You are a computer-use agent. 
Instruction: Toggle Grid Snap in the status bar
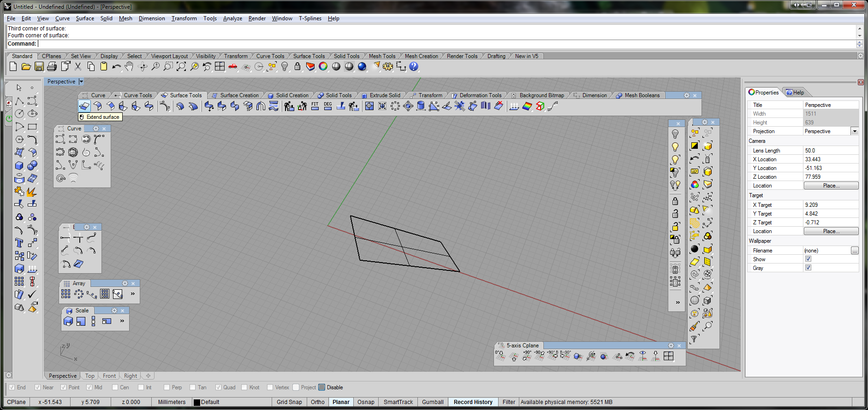pyautogui.click(x=289, y=402)
